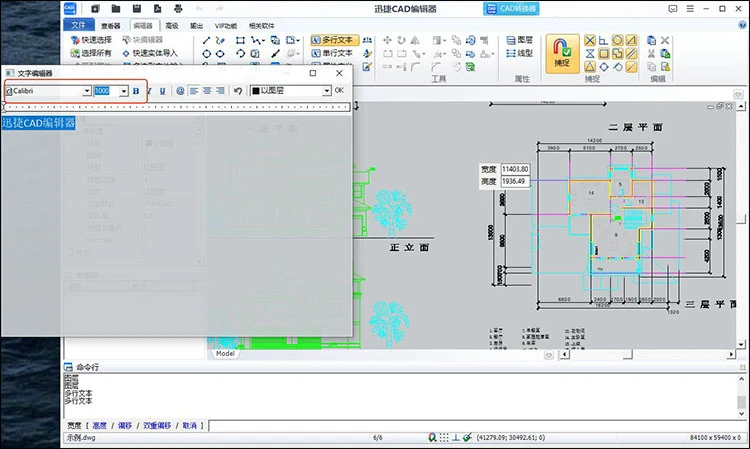Expand the polyline tool dropdown arrow
The height and width of the screenshot is (449, 750).
pos(264,41)
